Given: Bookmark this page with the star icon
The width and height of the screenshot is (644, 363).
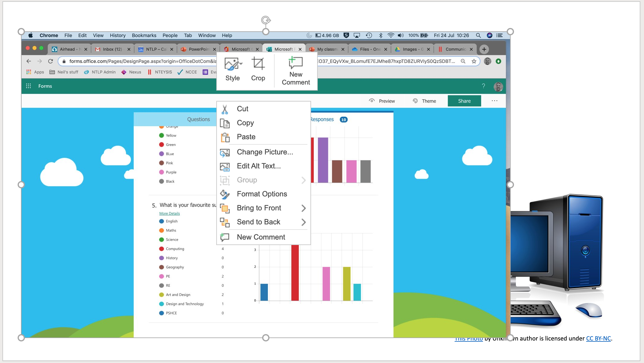Looking at the screenshot, I should (x=474, y=61).
